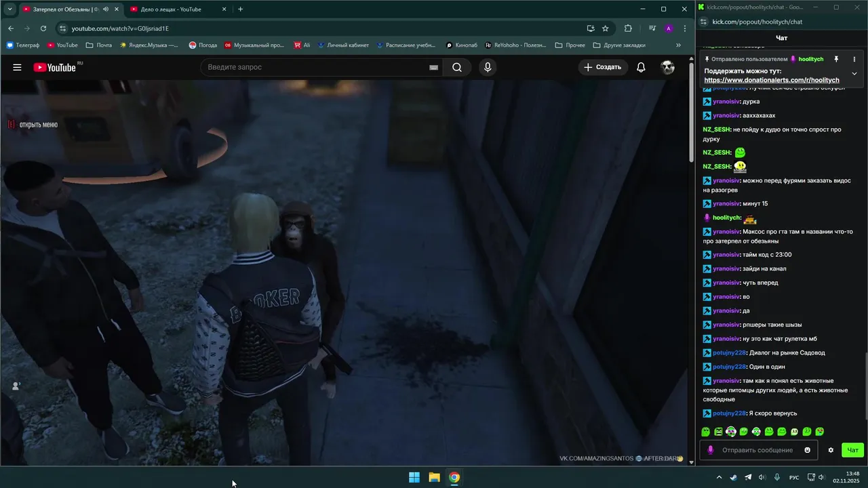Open Chrome profile avatar button
Screen dimensions: 868x488
click(669, 28)
